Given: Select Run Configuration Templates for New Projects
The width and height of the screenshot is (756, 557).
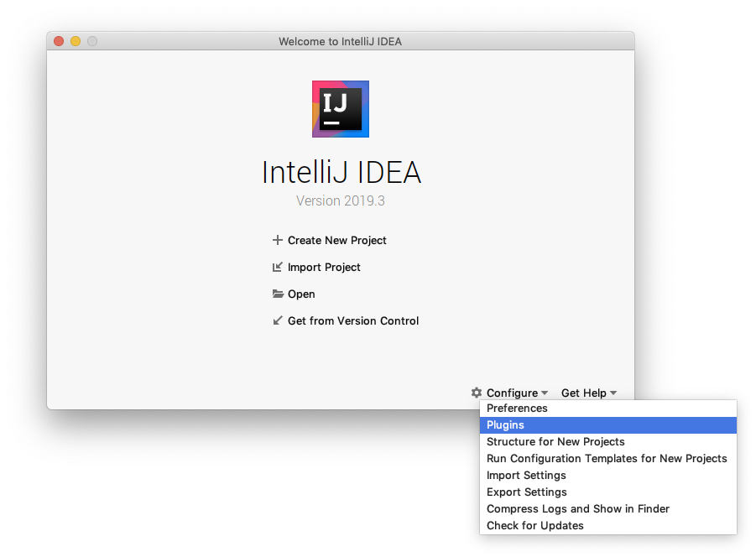Looking at the screenshot, I should coord(608,459).
